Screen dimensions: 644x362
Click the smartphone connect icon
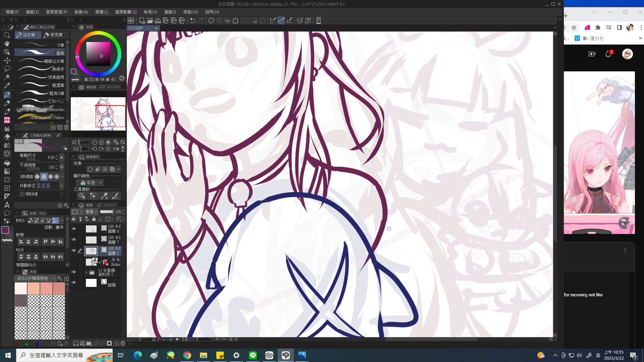click(319, 20)
